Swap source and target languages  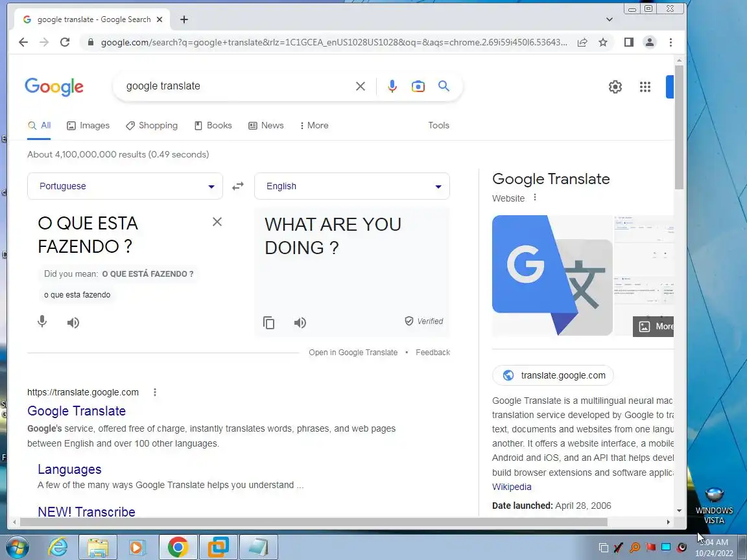click(238, 186)
